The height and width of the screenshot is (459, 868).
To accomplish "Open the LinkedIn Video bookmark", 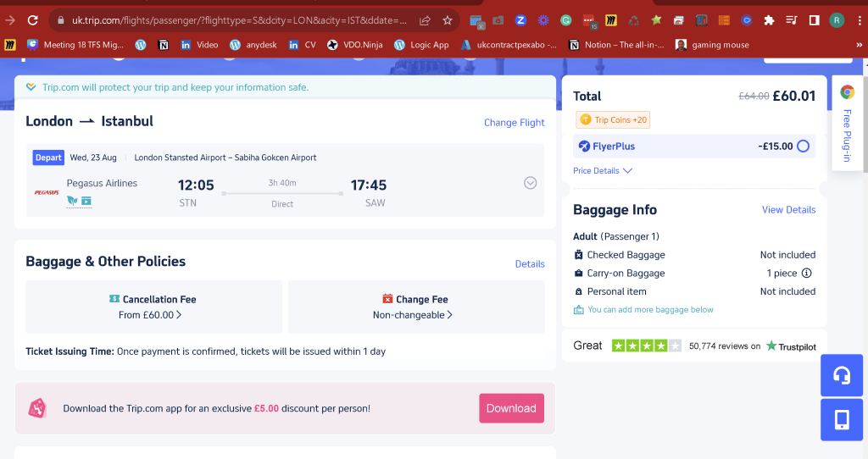I will 199,45.
